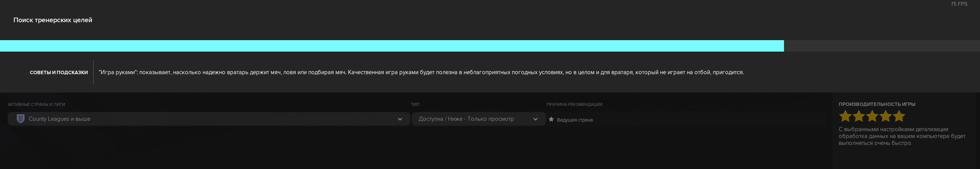Open the County Leagues и выше dropdown

pyautogui.click(x=209, y=119)
